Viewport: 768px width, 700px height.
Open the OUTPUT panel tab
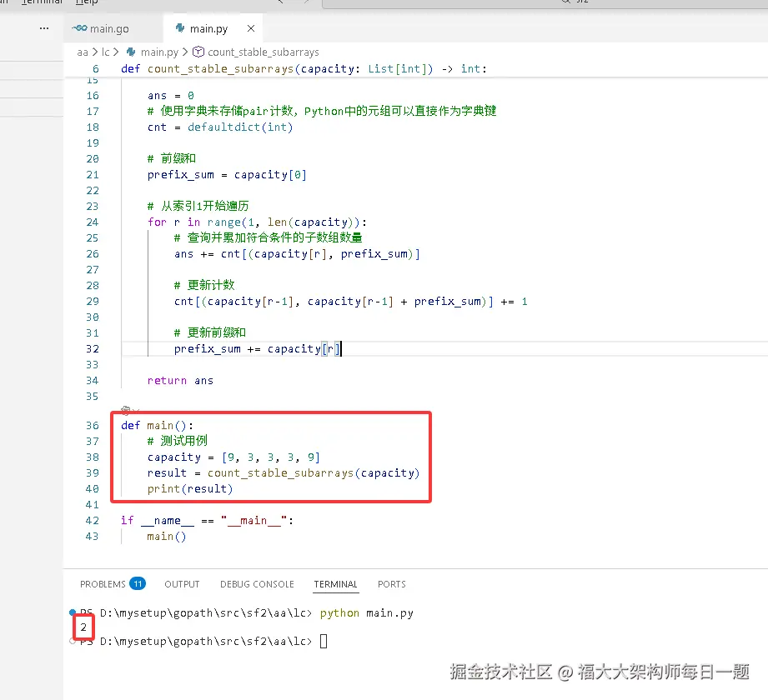coord(182,584)
